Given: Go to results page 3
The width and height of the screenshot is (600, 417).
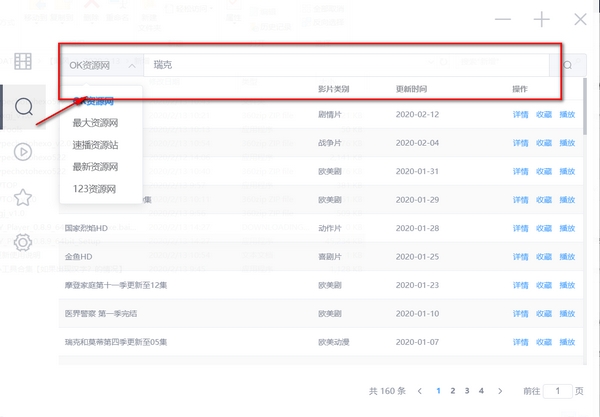Looking at the screenshot, I should (467, 391).
